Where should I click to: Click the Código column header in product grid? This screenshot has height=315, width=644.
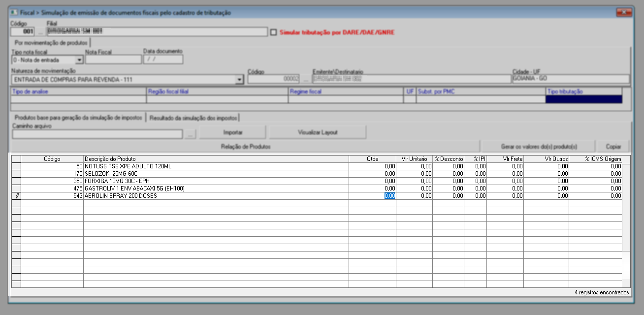[x=52, y=159]
